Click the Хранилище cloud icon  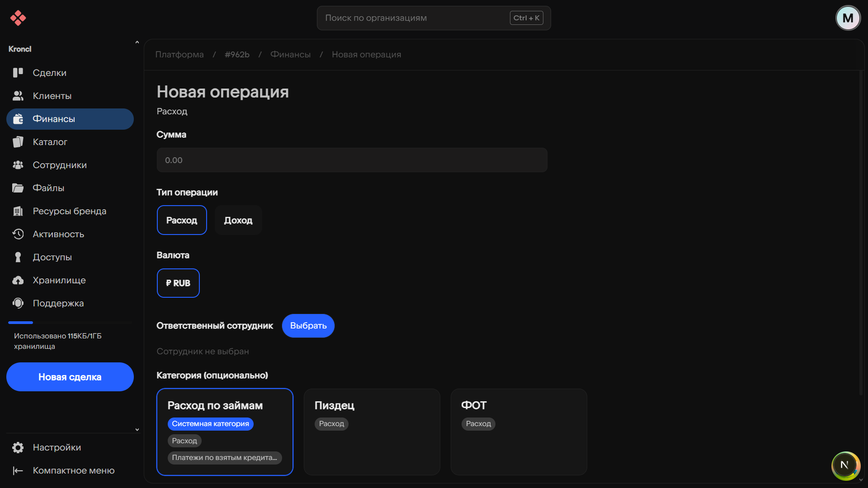(18, 280)
